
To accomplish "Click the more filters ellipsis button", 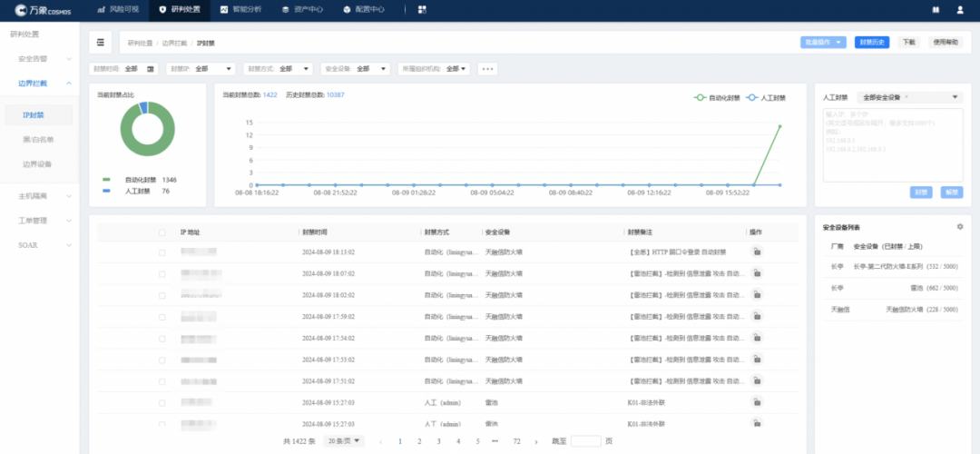I will pyautogui.click(x=487, y=69).
